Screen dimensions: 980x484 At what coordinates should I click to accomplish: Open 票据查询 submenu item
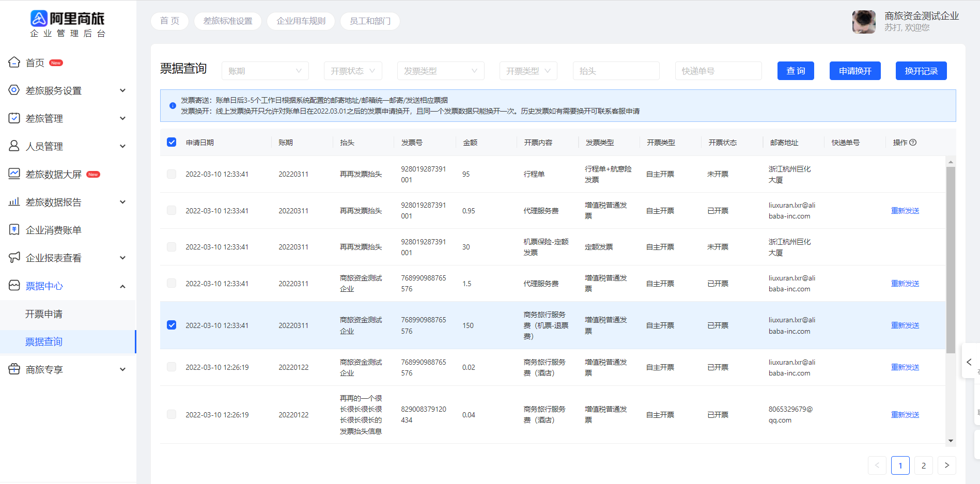pyautogui.click(x=68, y=342)
